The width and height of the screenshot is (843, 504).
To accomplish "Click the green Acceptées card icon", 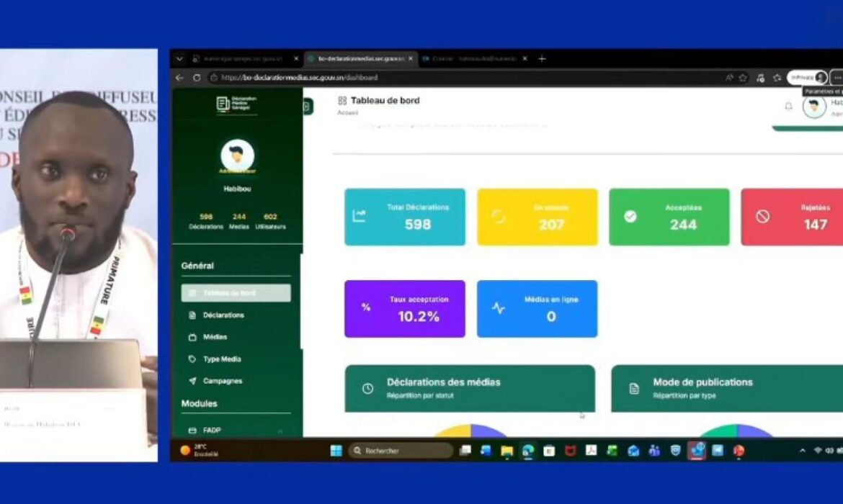I will [630, 217].
